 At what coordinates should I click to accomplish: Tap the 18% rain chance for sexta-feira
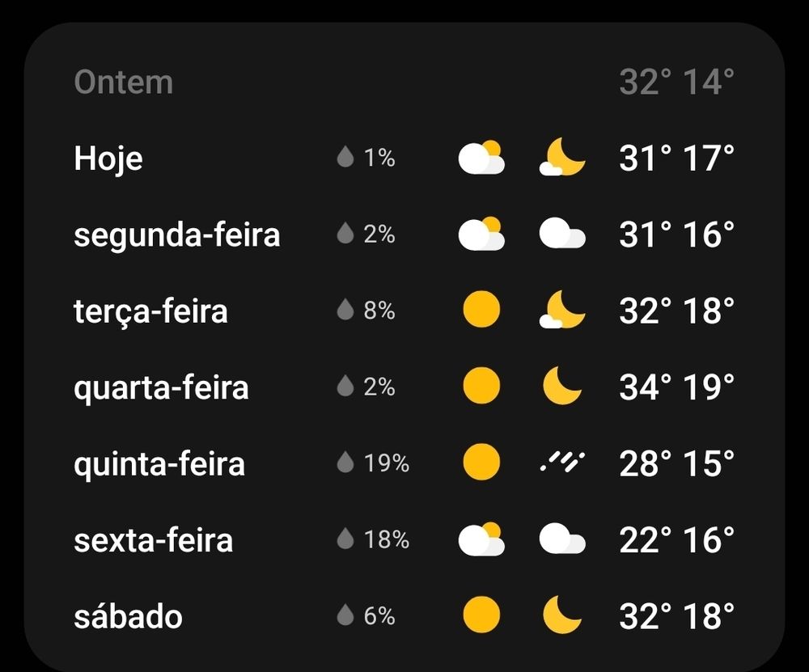coord(387,539)
